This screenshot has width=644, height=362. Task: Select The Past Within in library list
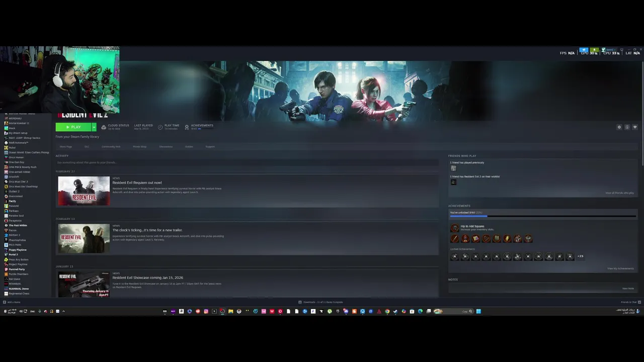click(18, 225)
